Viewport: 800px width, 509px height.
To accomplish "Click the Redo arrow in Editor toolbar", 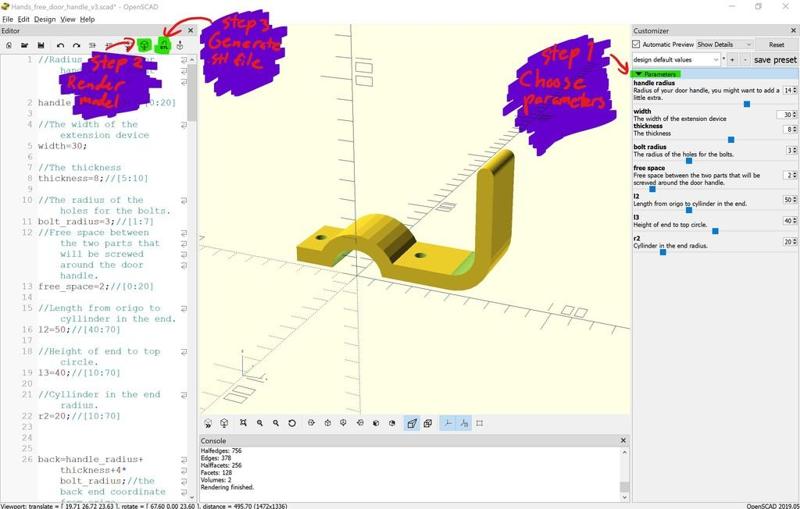I will tap(76, 45).
